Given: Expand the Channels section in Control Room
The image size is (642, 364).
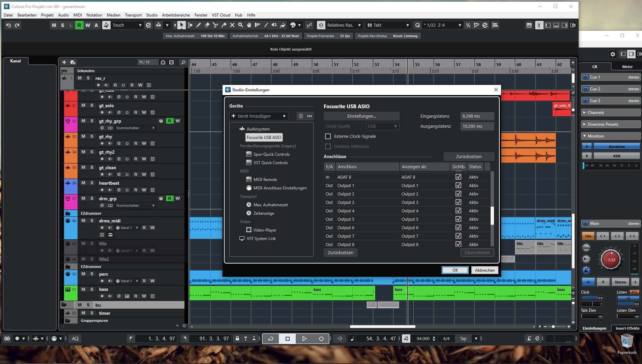Looking at the screenshot, I should click(x=611, y=113).
